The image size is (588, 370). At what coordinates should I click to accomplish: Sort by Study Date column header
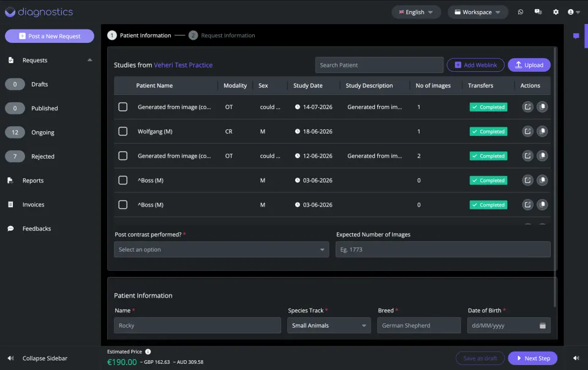point(308,86)
